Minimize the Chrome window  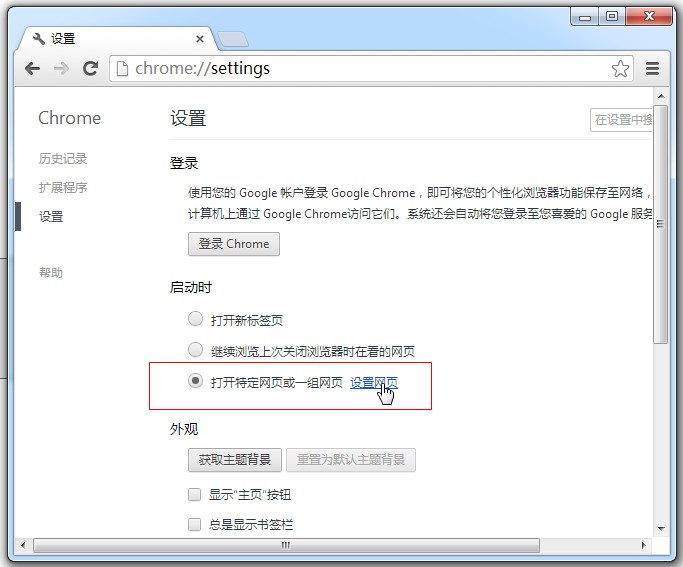click(585, 17)
